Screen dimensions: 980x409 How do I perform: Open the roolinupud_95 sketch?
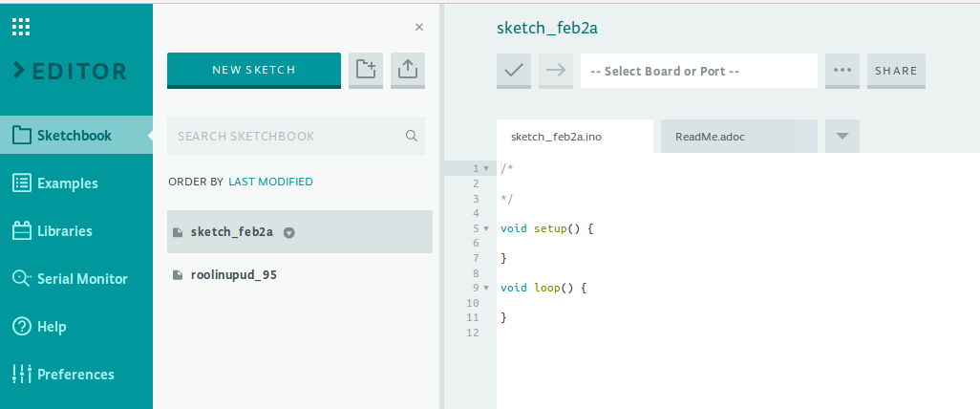(x=234, y=275)
